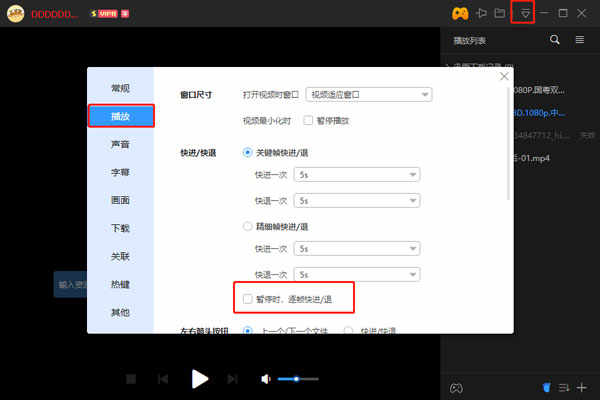Viewport: 600px width, 400px height.
Task: Switch to 声音 settings tab
Action: click(121, 144)
